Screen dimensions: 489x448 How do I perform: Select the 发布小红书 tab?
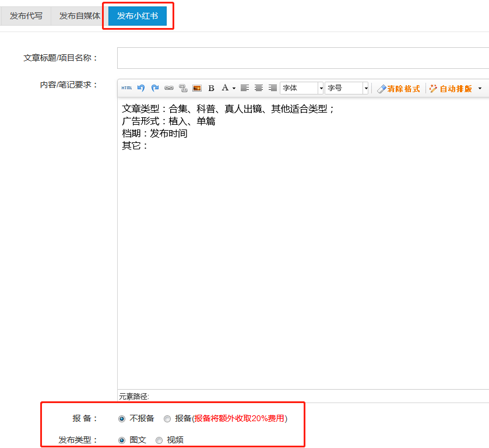(x=138, y=16)
